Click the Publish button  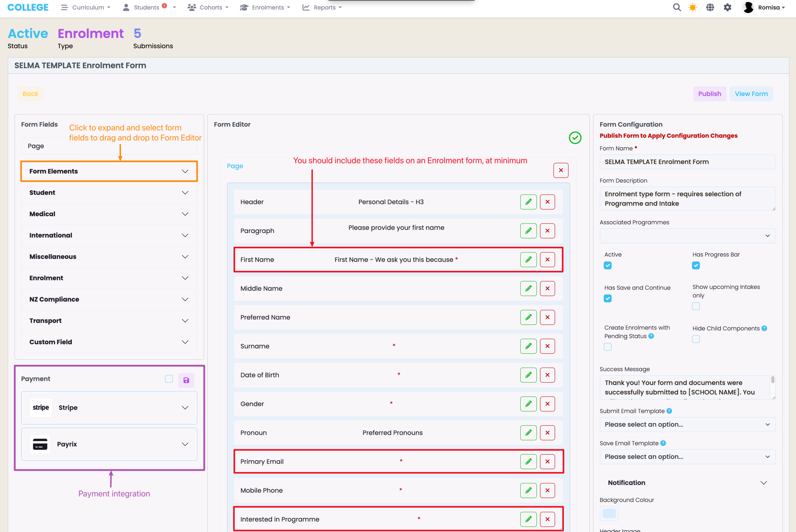tap(709, 94)
